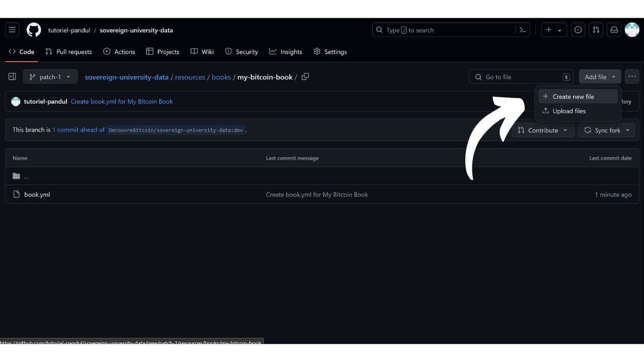
Task: Open the Insights tab
Action: click(x=286, y=52)
